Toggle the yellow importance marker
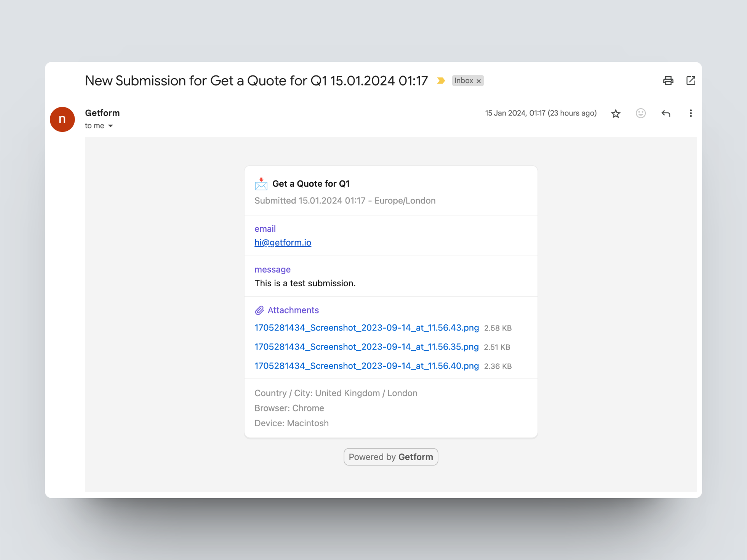The image size is (747, 560). point(441,80)
